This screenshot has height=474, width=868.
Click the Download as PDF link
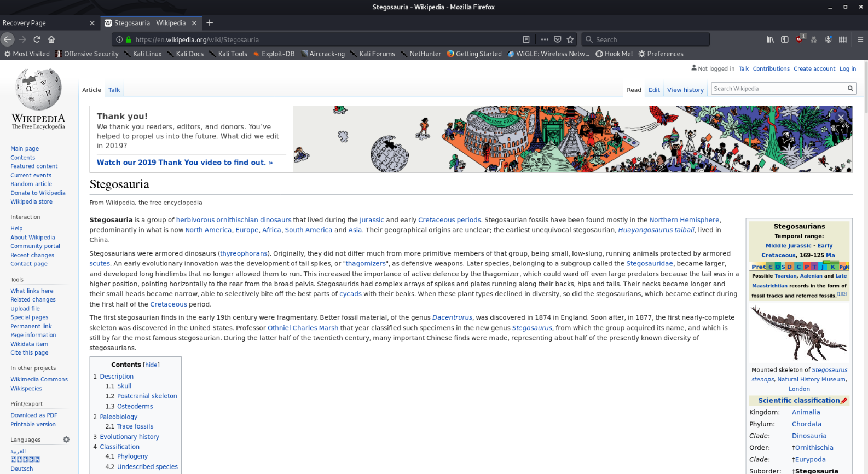pos(33,415)
